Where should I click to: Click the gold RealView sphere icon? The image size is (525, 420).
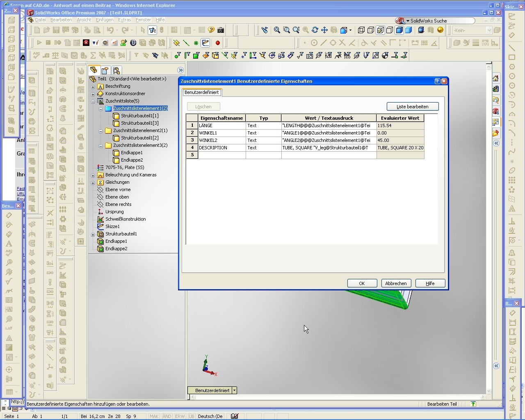point(440,30)
